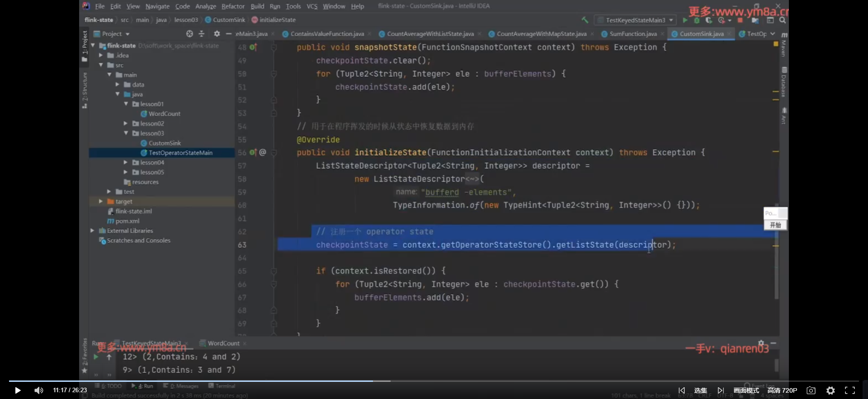Skip to the previous video
This screenshot has height=399, width=868.
tap(681, 390)
